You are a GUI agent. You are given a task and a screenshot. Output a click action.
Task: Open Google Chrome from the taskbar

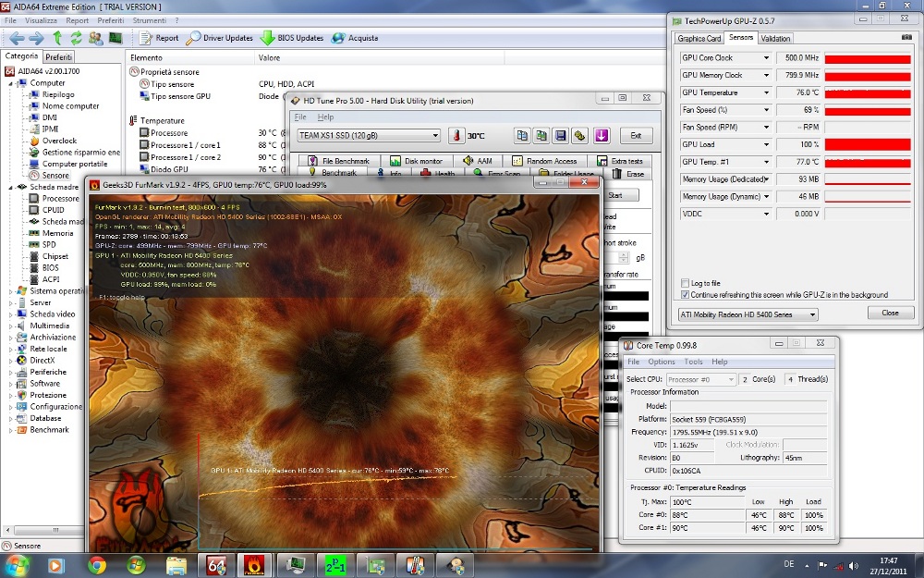tap(97, 566)
